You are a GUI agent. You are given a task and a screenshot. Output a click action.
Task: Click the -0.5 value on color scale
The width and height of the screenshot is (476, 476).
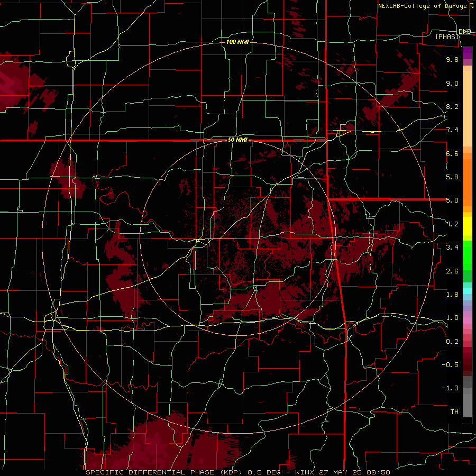click(450, 365)
